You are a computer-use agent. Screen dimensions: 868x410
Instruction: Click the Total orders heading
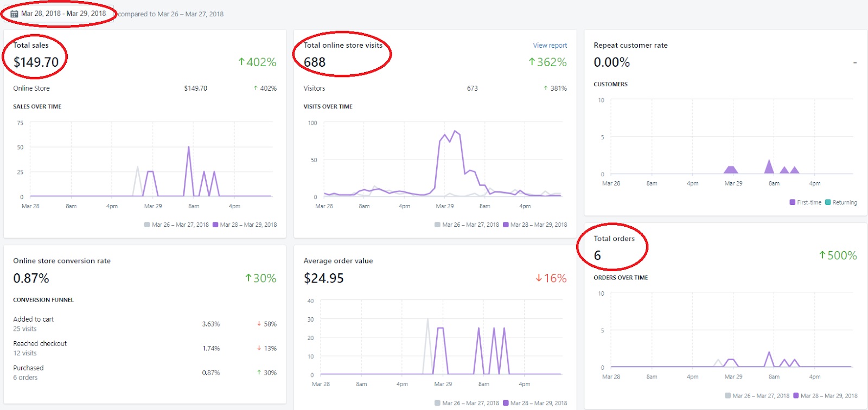click(614, 239)
